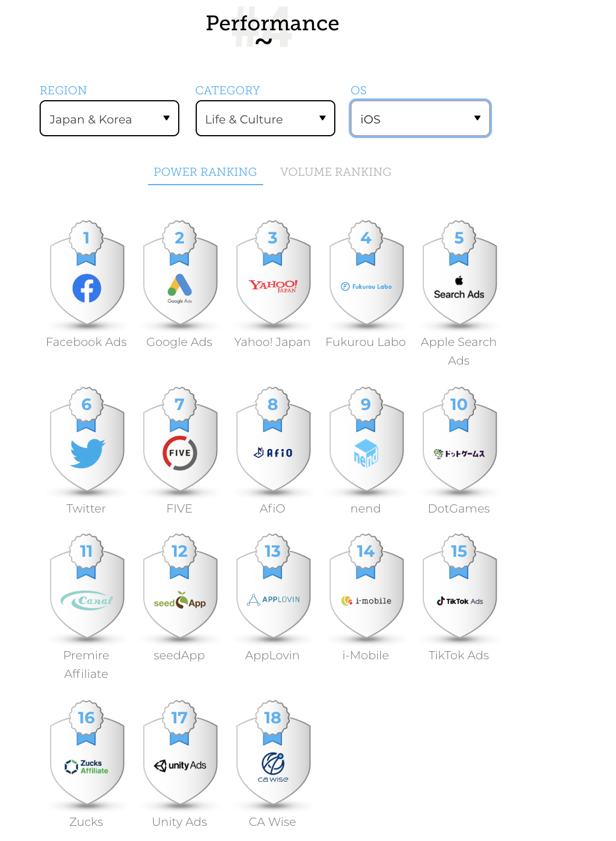616x841 pixels.
Task: Click the Facebook logo on the rank 1 badge
Action: click(x=87, y=288)
